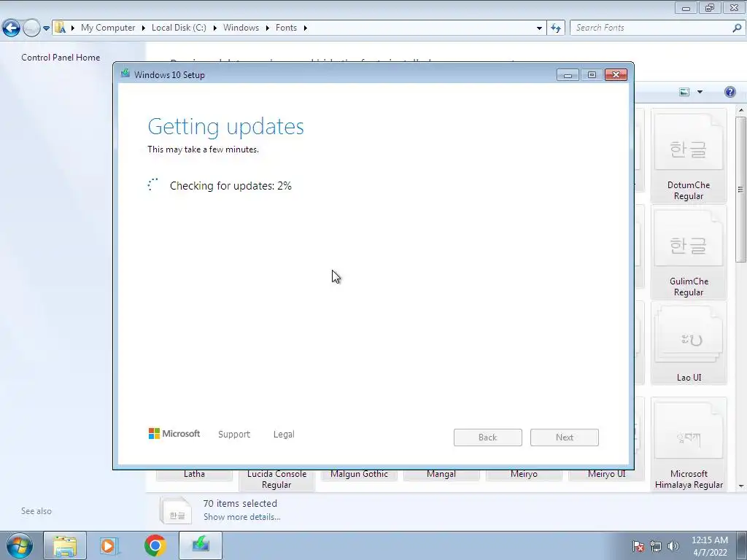
Task: Select the GulimChe Regular font thumbnail
Action: click(x=689, y=252)
